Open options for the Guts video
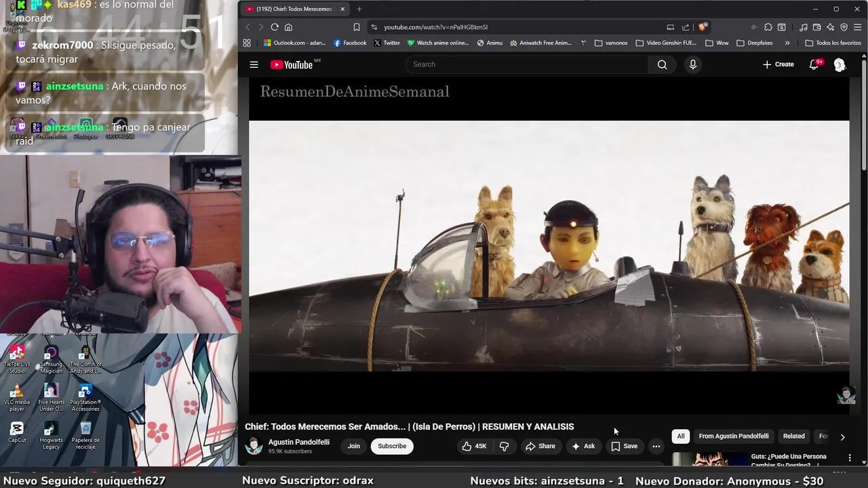The image size is (868, 488). (x=849, y=458)
